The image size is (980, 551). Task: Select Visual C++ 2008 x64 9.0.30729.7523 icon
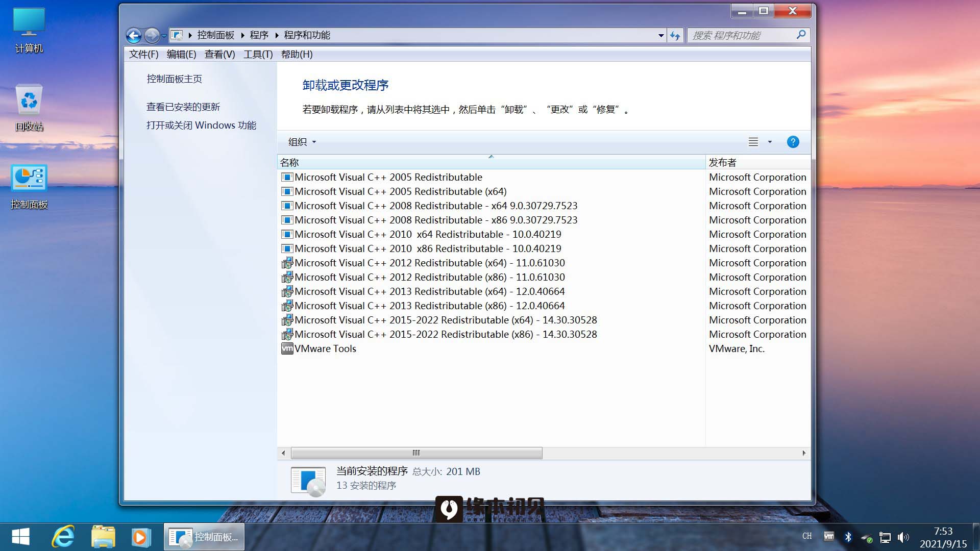coord(287,206)
